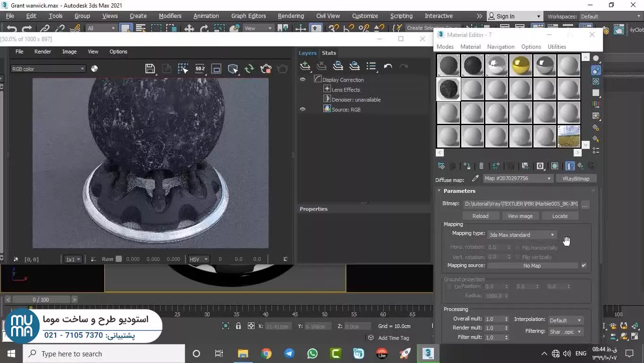Click the Select and Move tool
This screenshot has width=644, height=363.
pos(189,28)
